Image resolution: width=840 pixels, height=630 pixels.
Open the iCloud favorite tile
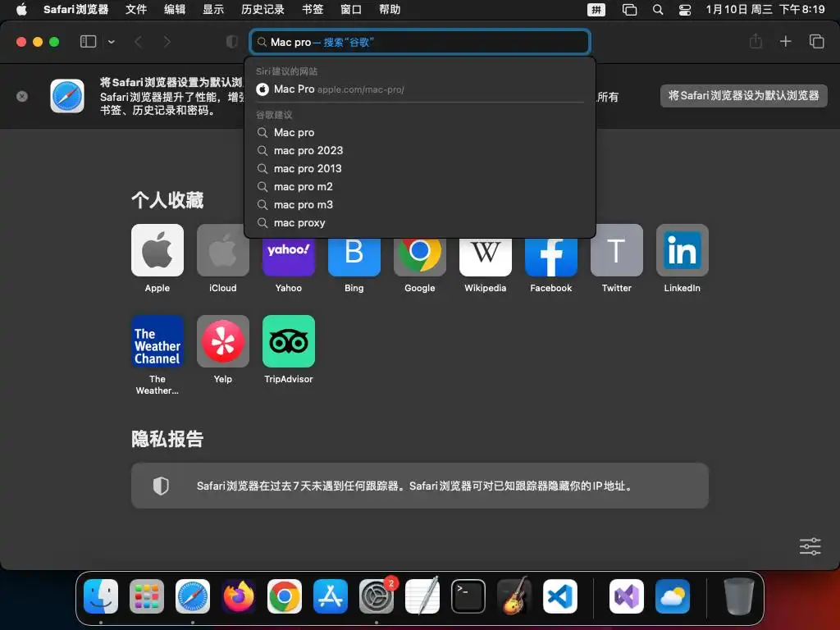(x=223, y=250)
